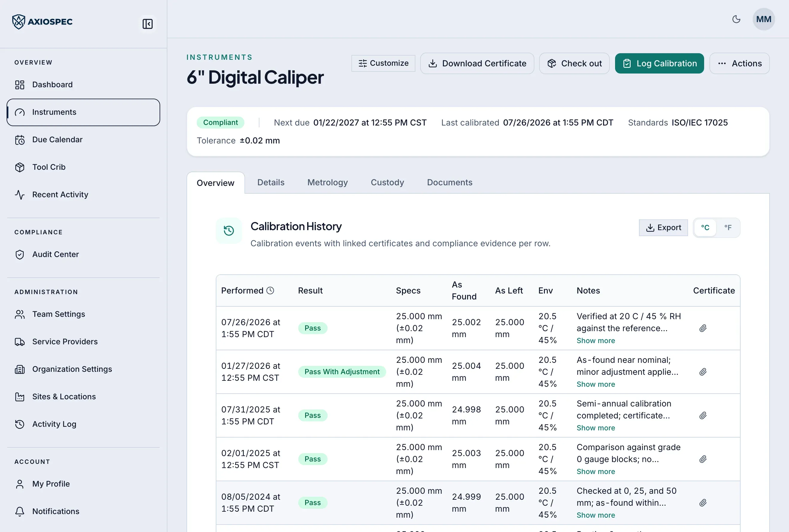Viewport: 789px width, 532px height.
Task: Open certificate attachment for 07/31/2025 row
Action: pos(703,415)
